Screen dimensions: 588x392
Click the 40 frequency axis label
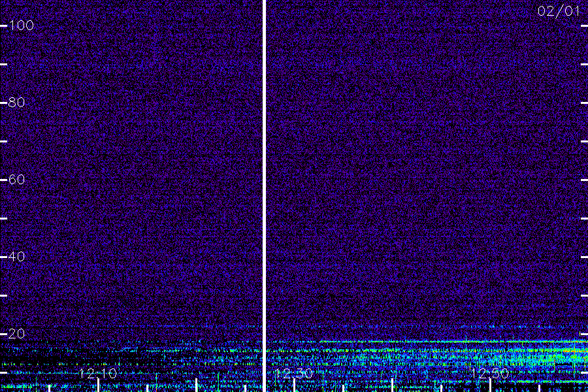[16, 257]
